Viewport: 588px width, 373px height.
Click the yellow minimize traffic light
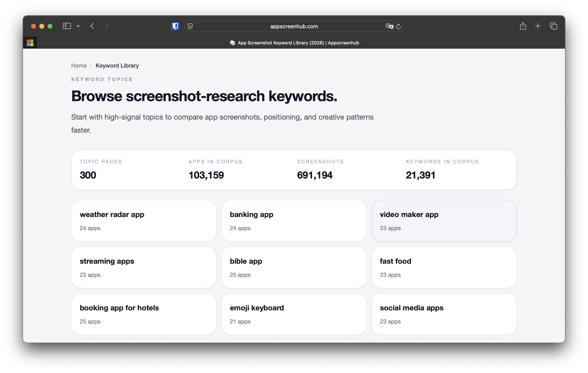point(42,26)
